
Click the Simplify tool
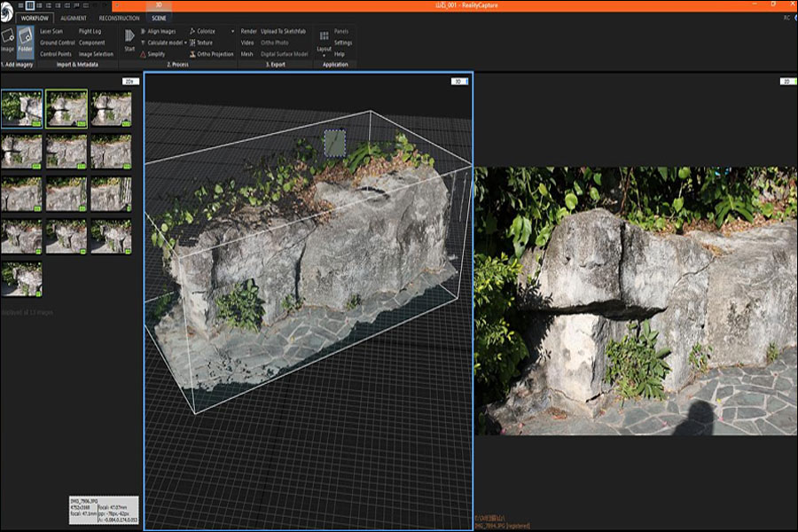pos(158,52)
